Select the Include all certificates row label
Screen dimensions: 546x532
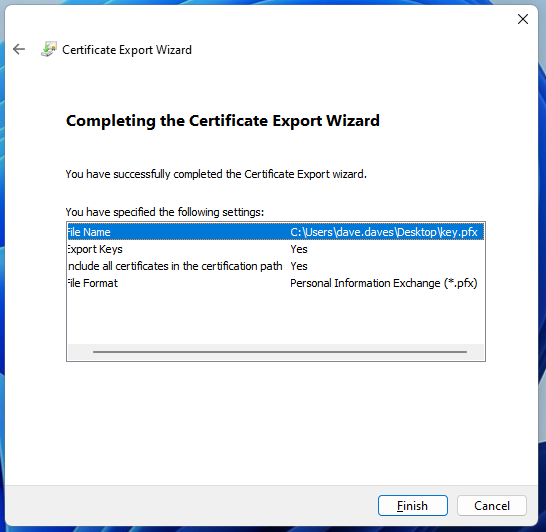coord(175,266)
